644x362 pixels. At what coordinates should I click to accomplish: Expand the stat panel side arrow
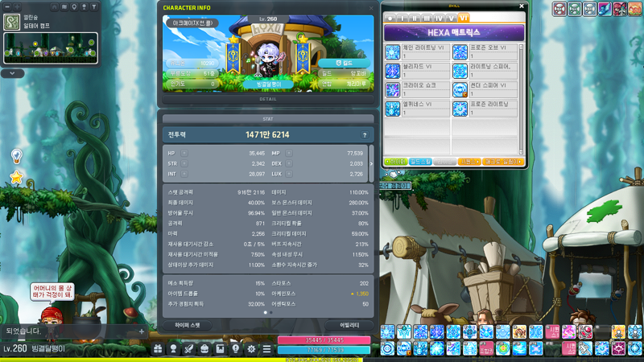pos(371,163)
